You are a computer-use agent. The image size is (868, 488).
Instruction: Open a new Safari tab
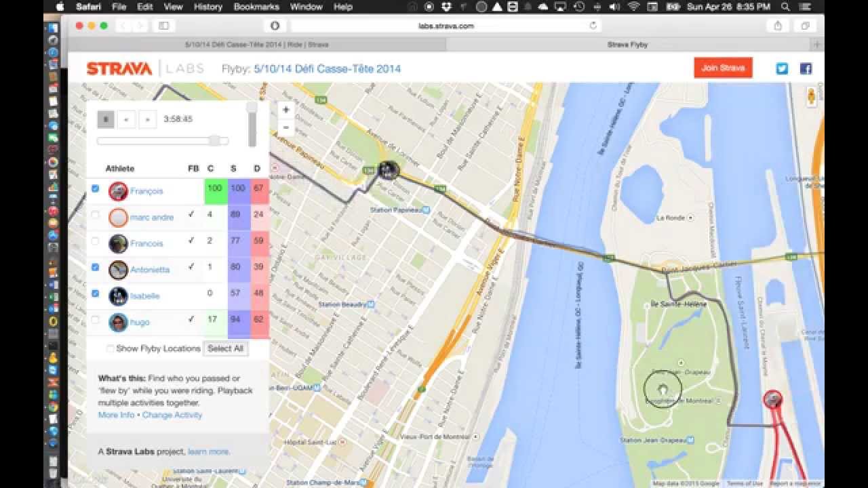[x=816, y=45]
